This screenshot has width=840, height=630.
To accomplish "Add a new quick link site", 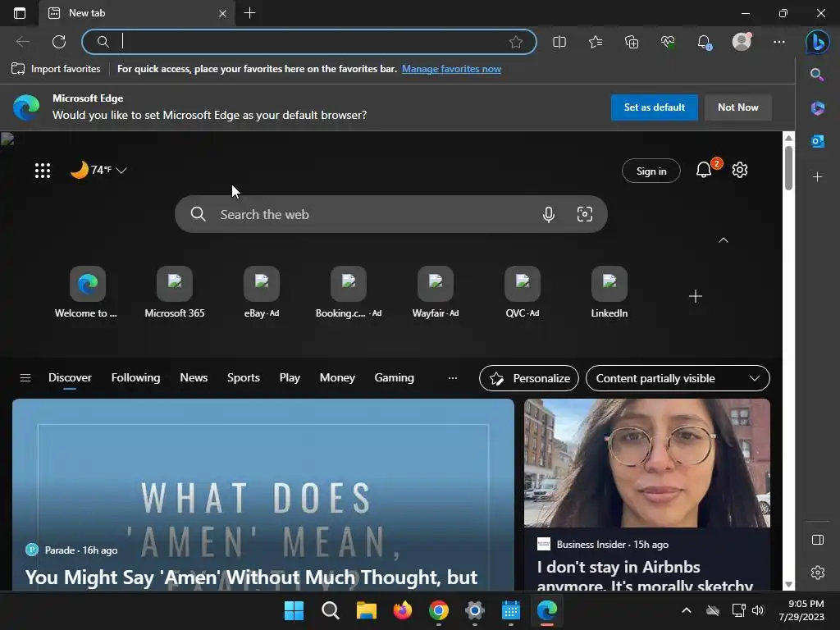I will (696, 296).
